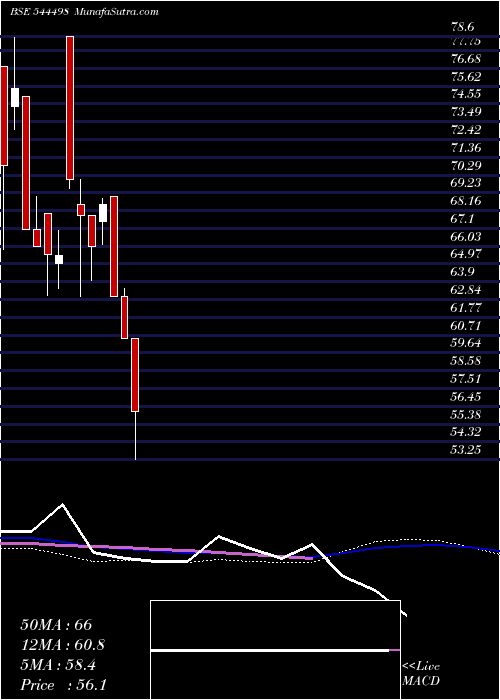Select the 61.77 price label

pyautogui.click(x=466, y=308)
